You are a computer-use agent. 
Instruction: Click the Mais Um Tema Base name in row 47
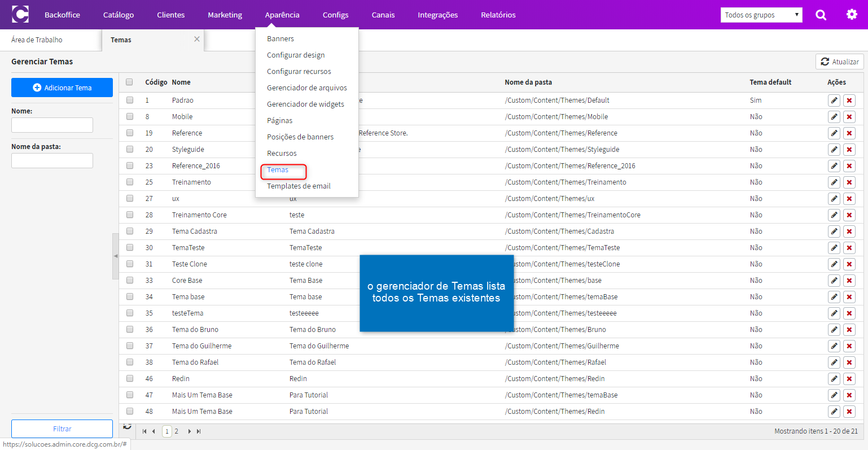click(x=202, y=395)
